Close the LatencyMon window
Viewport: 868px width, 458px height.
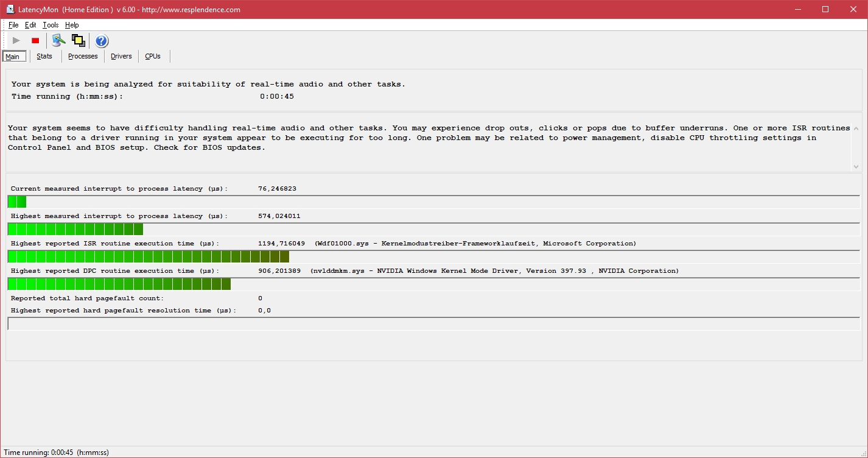[853, 9]
